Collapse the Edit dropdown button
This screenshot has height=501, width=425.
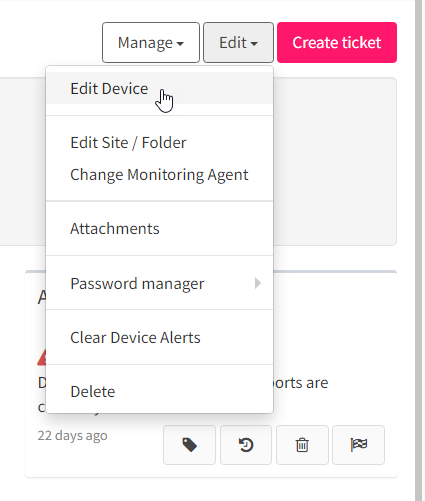(x=238, y=43)
